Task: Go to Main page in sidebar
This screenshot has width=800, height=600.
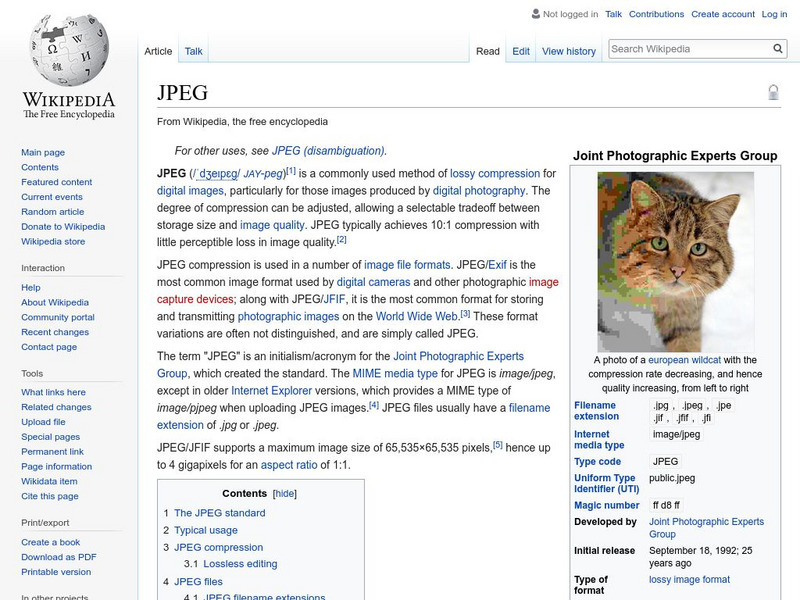Action: click(x=43, y=152)
